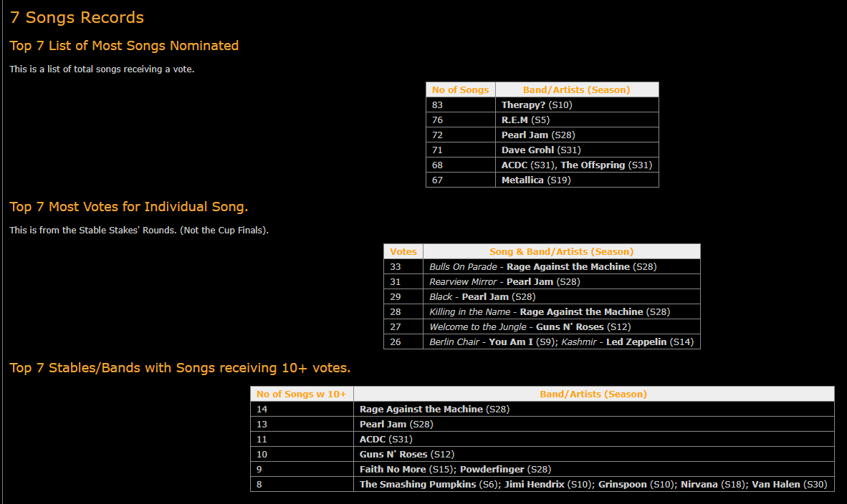
Task: Click the 'Song & Band/Artists (Season)' header
Action: click(x=561, y=251)
